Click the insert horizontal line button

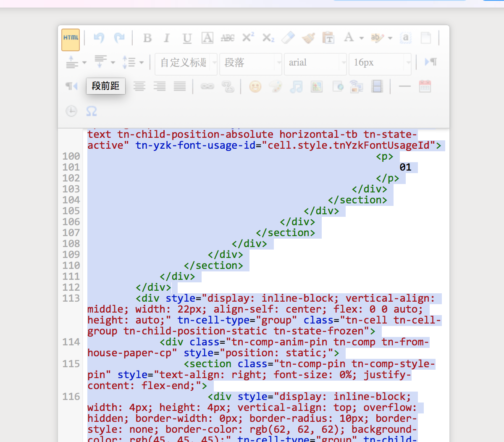404,87
